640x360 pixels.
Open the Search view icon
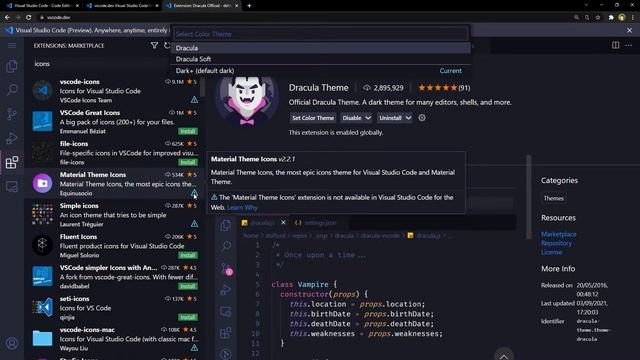[12, 90]
